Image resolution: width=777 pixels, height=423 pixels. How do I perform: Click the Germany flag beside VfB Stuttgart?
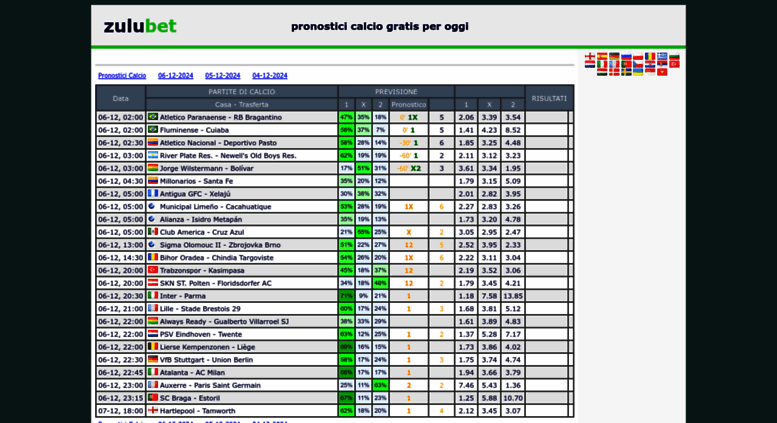[x=153, y=359]
